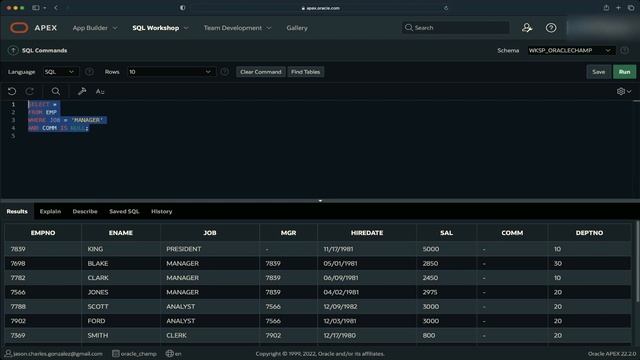The width and height of the screenshot is (640, 360).
Task: Switch to the Describe tab
Action: [85, 211]
